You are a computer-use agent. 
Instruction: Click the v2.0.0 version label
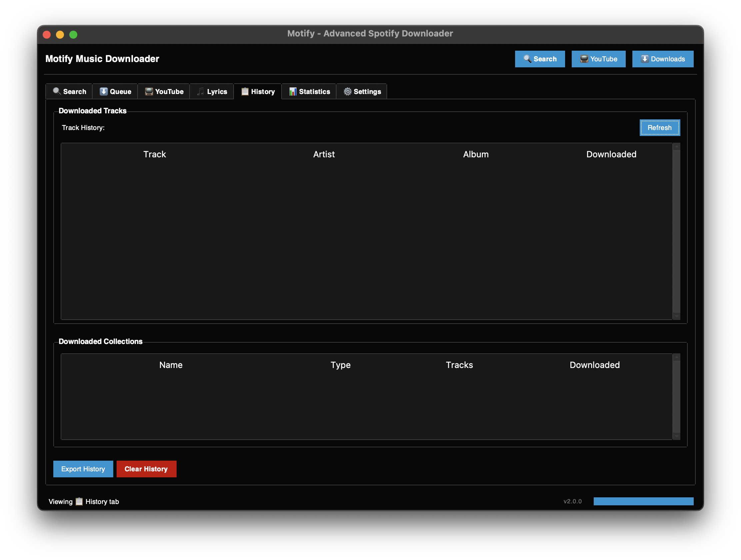(572, 501)
